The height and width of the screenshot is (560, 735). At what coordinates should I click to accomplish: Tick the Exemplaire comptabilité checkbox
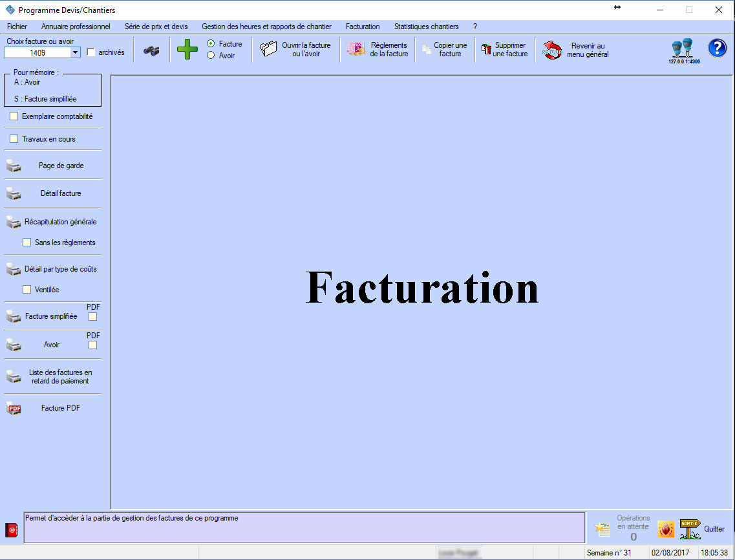tap(14, 116)
